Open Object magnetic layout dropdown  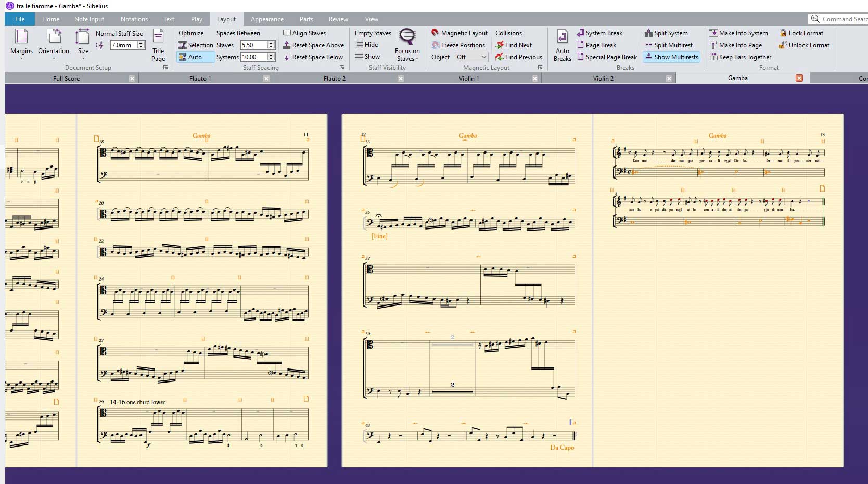[471, 57]
